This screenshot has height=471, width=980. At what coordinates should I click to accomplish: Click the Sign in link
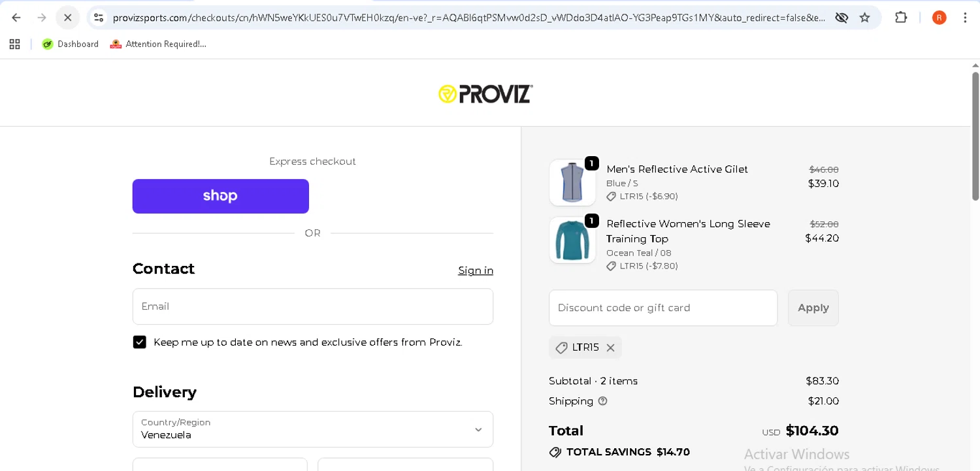[x=476, y=270]
